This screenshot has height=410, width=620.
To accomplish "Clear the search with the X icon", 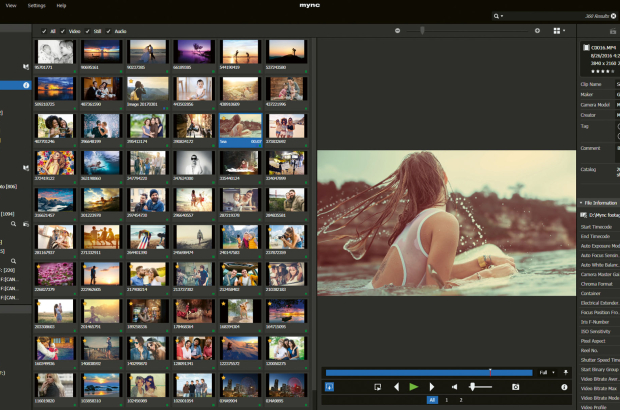I will click(613, 16).
